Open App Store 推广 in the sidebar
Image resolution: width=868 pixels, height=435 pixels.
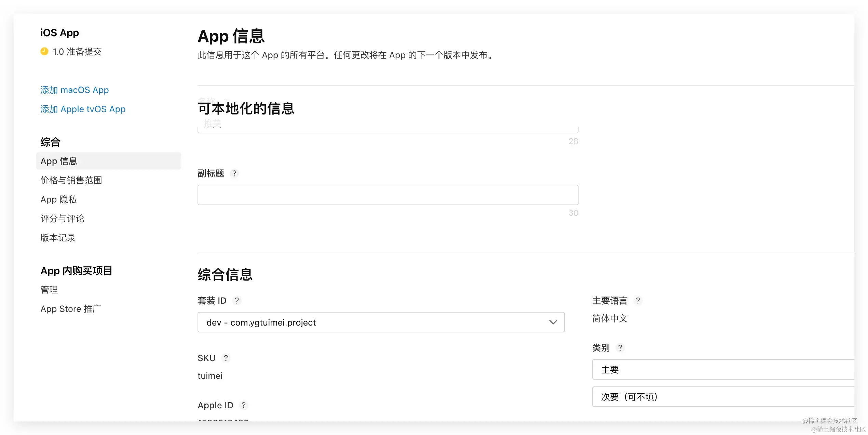[71, 309]
